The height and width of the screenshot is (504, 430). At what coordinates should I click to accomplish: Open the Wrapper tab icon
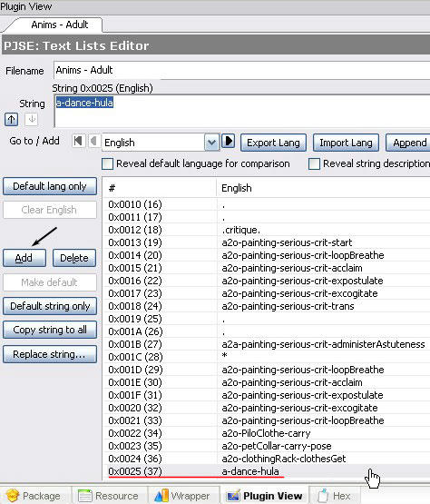click(x=161, y=496)
